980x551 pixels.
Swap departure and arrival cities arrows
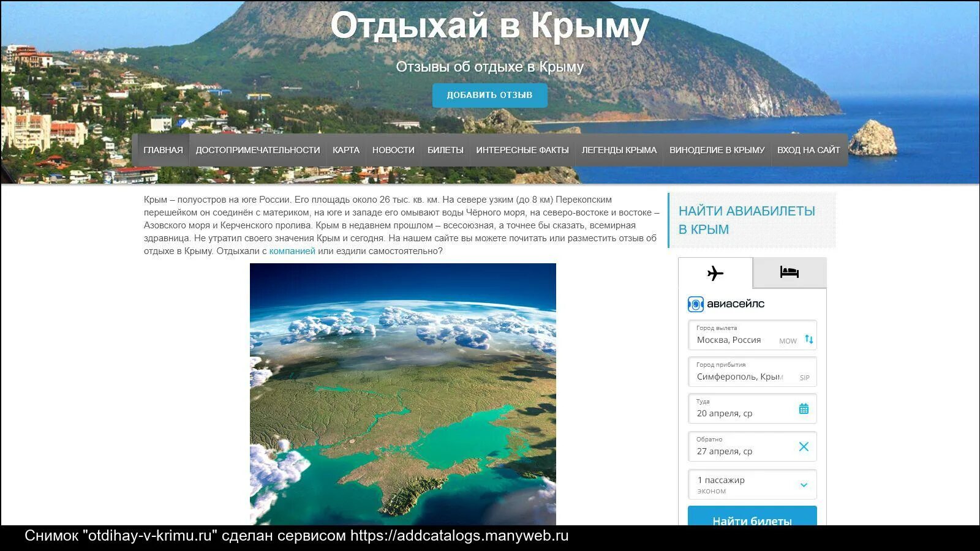(809, 339)
